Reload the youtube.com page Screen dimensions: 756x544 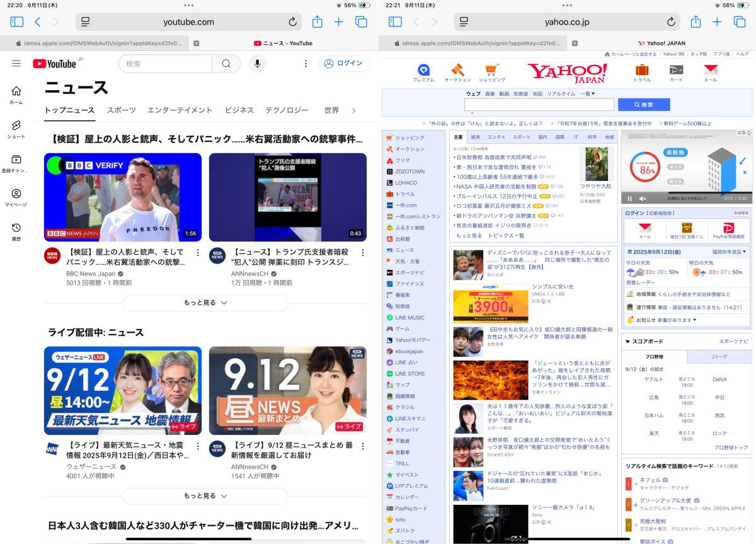292,22
